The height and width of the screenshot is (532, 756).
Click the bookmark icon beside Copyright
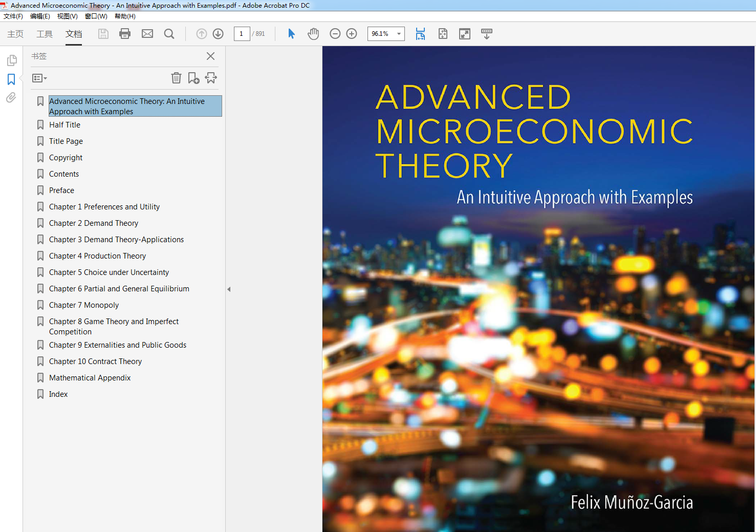(40, 158)
